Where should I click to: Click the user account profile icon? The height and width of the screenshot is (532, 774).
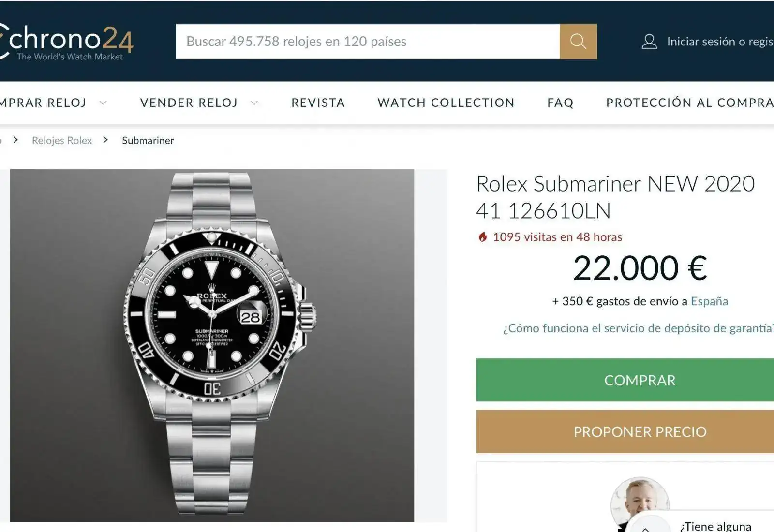click(649, 42)
